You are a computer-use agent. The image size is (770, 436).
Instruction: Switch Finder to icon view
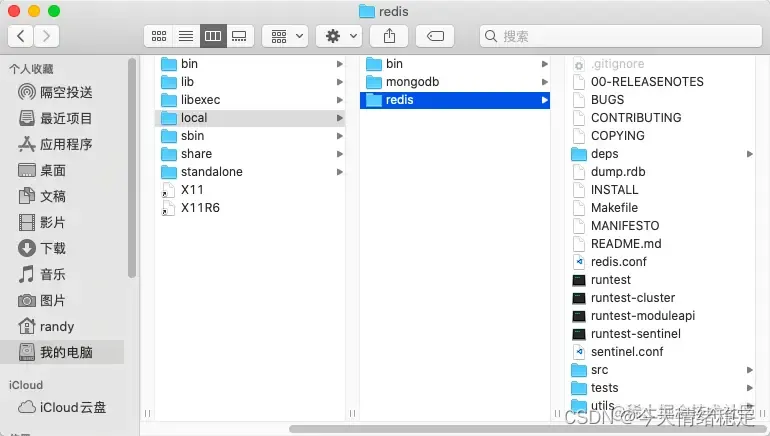pyautogui.click(x=158, y=36)
